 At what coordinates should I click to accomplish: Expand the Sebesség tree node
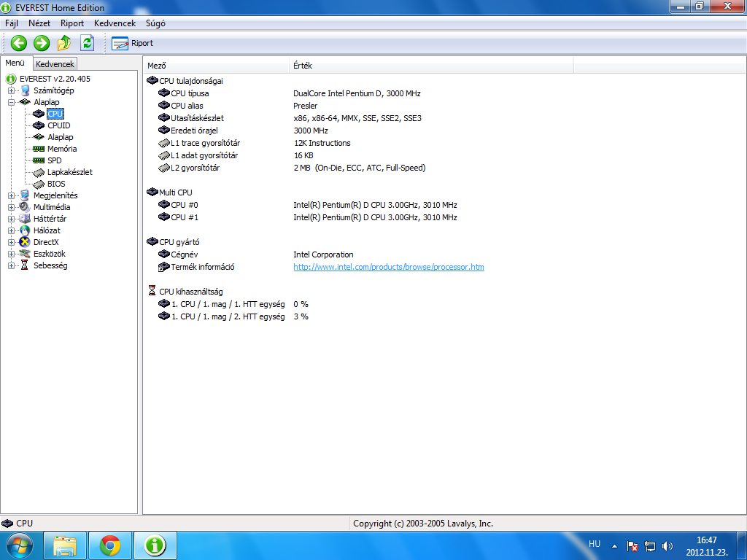pos(11,265)
